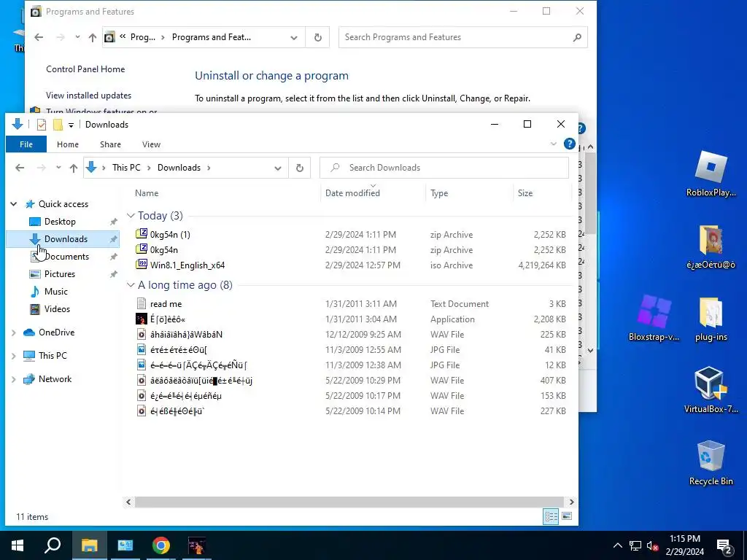Open the Recycle Bin
747x560 pixels.
[711, 462]
